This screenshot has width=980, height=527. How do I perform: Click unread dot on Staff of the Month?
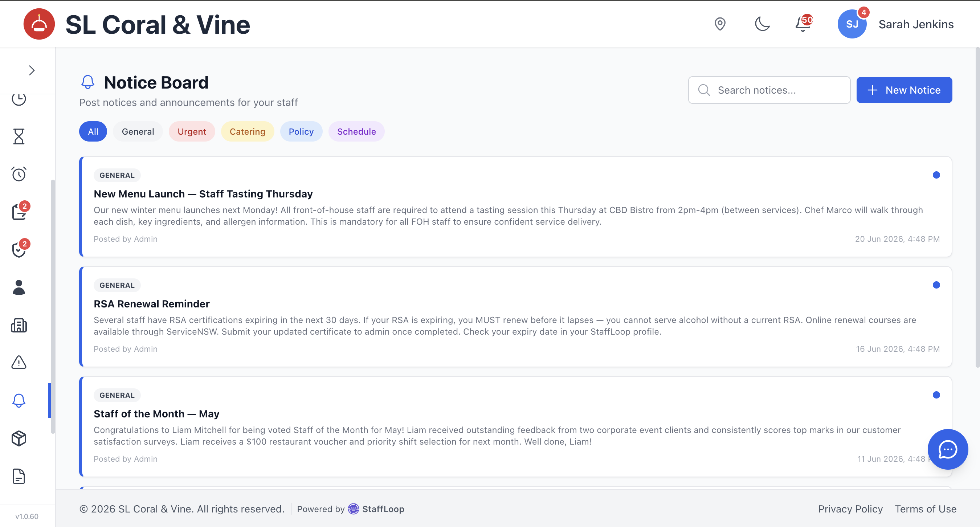[936, 395]
